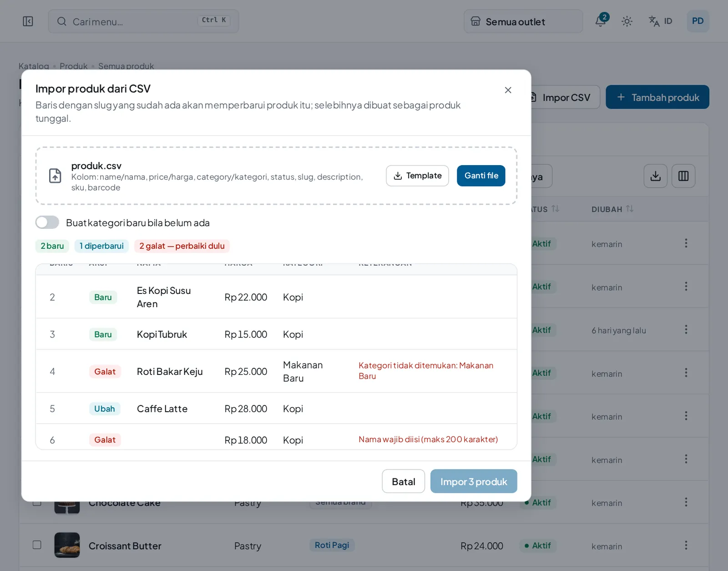This screenshot has height=571, width=728.
Task: Sort by the DIUBAH column
Action: click(x=612, y=209)
